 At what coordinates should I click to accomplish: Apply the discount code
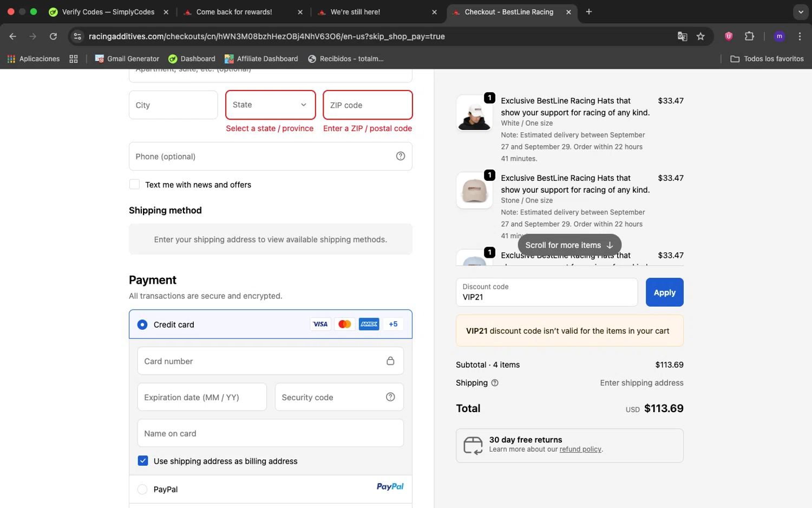(x=664, y=292)
